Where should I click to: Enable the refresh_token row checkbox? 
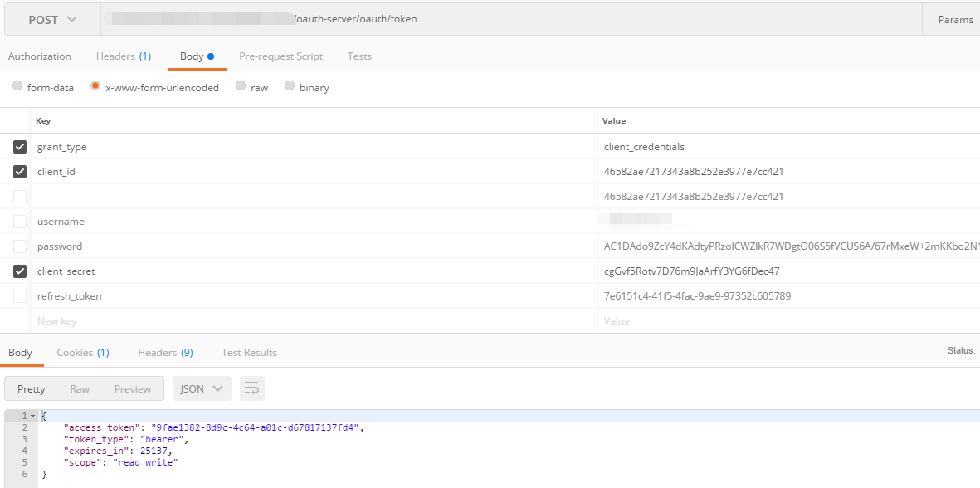(x=20, y=296)
